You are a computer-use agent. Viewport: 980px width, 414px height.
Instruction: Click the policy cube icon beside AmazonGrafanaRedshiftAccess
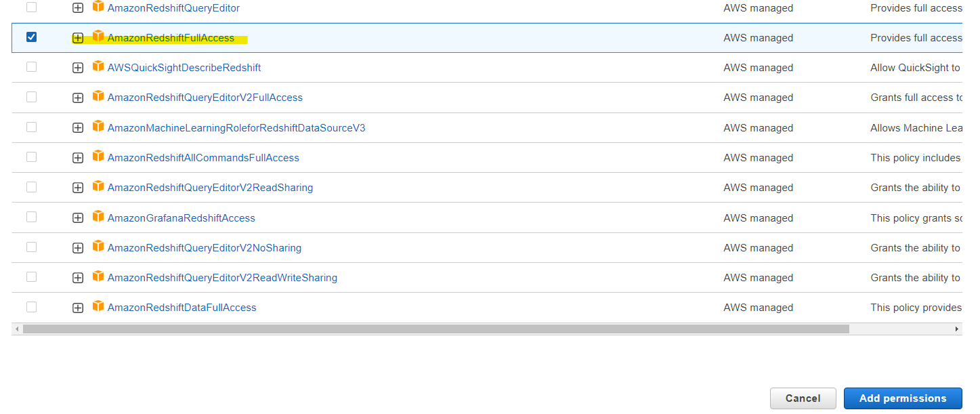(x=98, y=217)
